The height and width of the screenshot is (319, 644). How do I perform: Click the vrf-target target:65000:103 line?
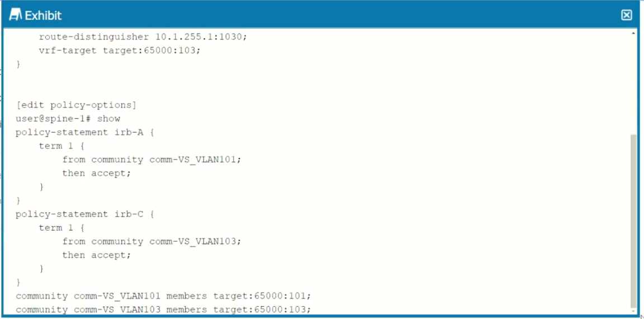[x=120, y=50]
